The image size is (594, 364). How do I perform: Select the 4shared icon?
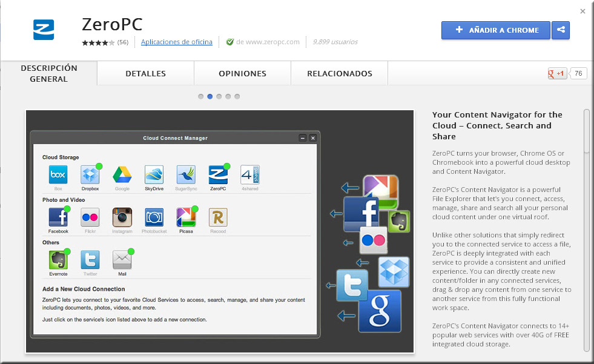[250, 174]
